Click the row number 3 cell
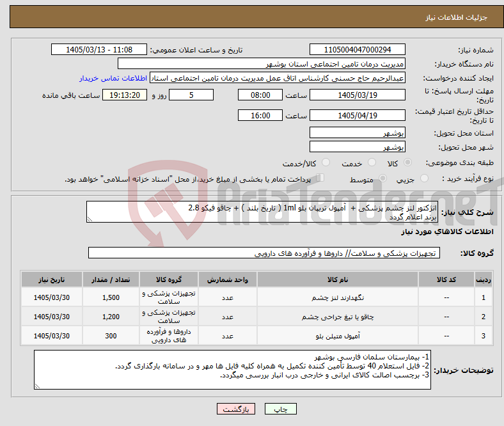Screen dimensions: 504x426 pos(484,336)
